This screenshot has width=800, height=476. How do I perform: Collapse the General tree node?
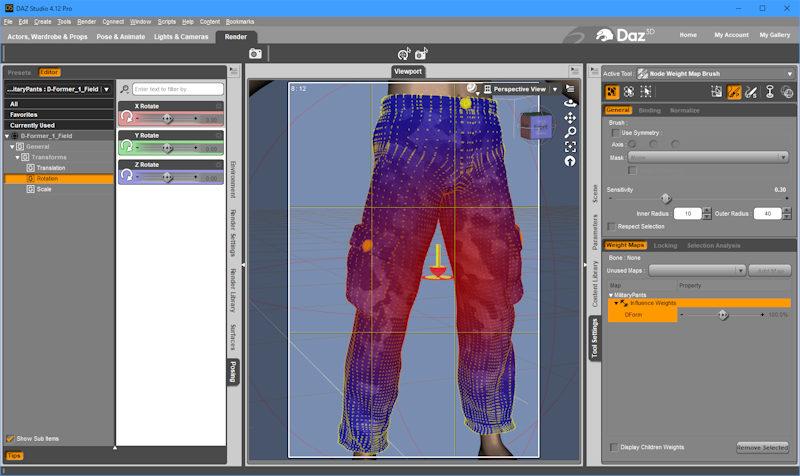(x=12, y=146)
